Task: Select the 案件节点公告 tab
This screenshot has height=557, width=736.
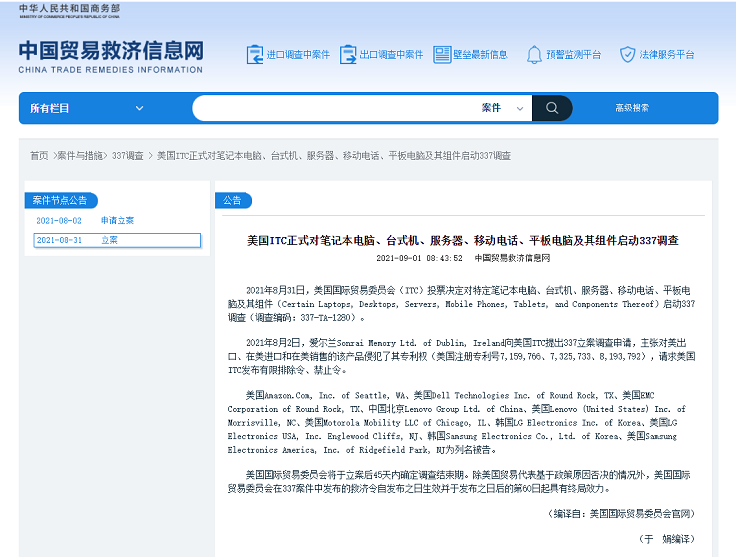Action: point(60,200)
